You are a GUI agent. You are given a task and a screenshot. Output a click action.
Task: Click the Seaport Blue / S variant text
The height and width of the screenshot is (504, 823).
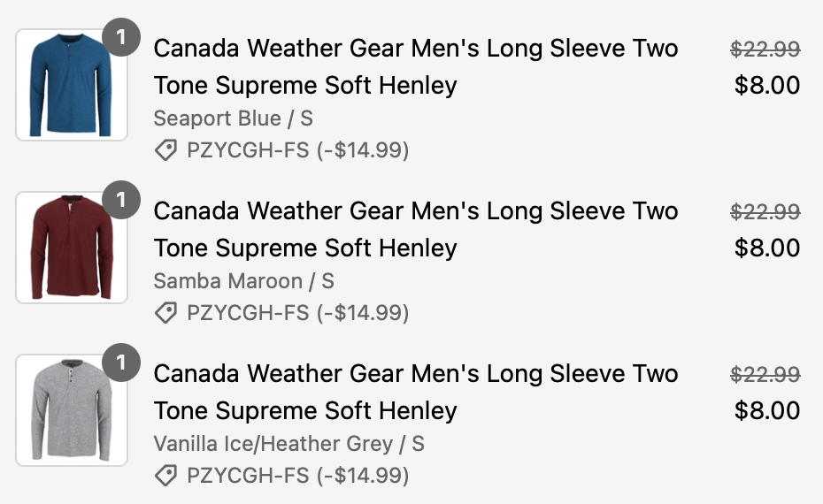tap(233, 118)
